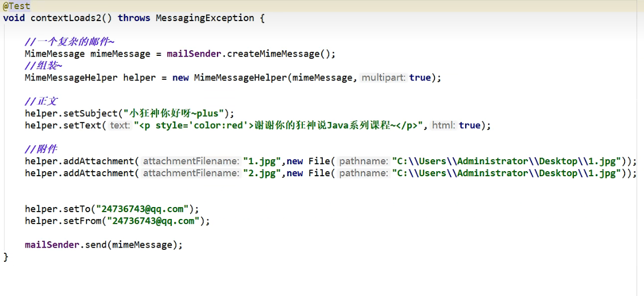Image resolution: width=644 pixels, height=296 pixels.
Task: Click the @Test annotation
Action: (17, 6)
